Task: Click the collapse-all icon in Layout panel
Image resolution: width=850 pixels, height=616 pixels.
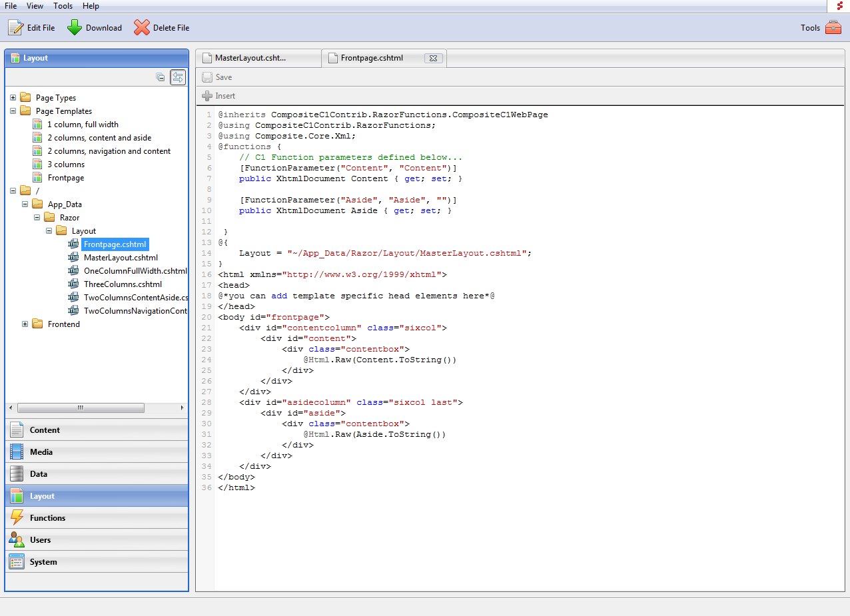Action: [161, 77]
